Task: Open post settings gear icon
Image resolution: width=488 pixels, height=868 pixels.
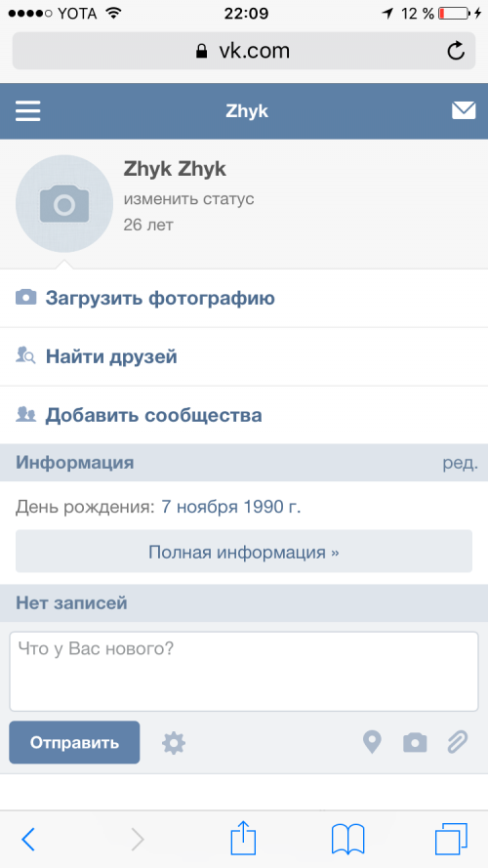Action: 174,743
